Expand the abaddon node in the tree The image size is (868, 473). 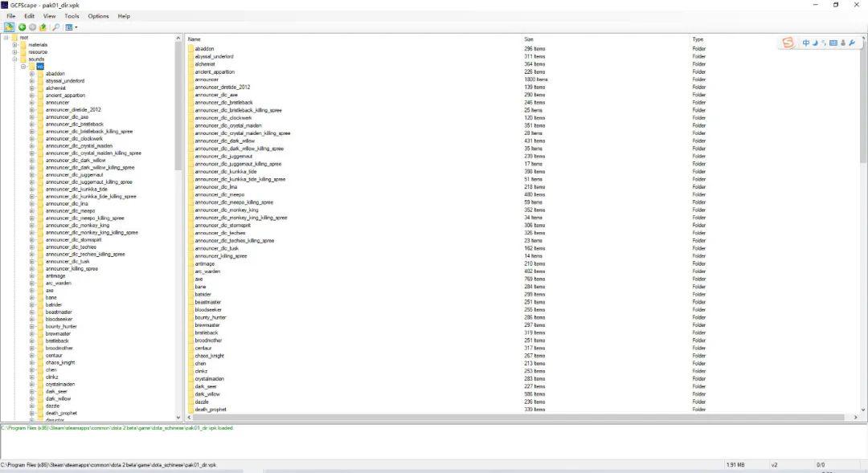tap(32, 74)
